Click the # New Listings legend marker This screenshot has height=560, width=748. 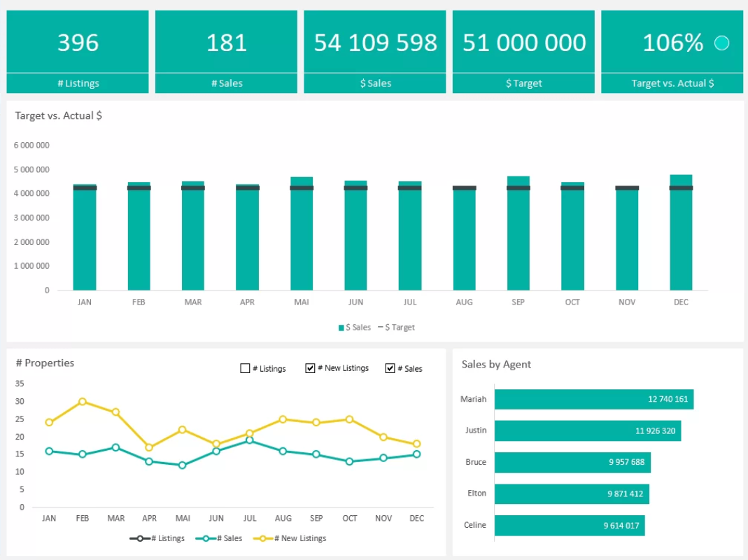tap(263, 538)
